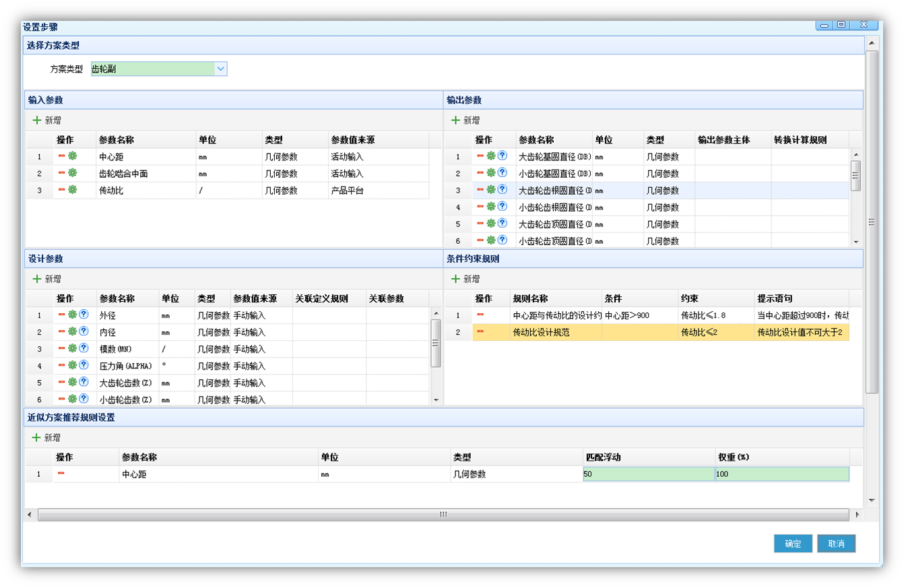This screenshot has height=588, width=904.
Task: Open gear settings for 小齿轮基圆直径
Action: click(491, 173)
